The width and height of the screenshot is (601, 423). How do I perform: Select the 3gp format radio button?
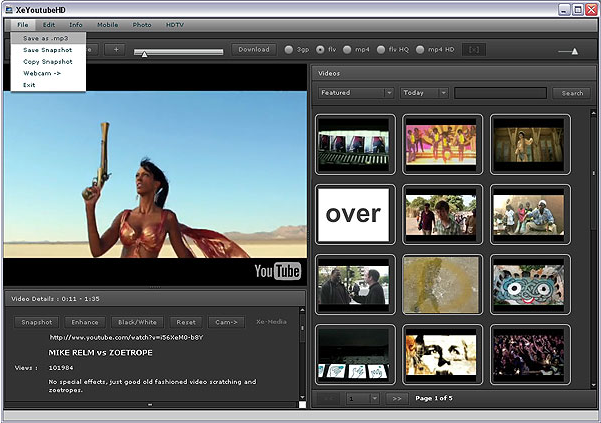click(289, 50)
